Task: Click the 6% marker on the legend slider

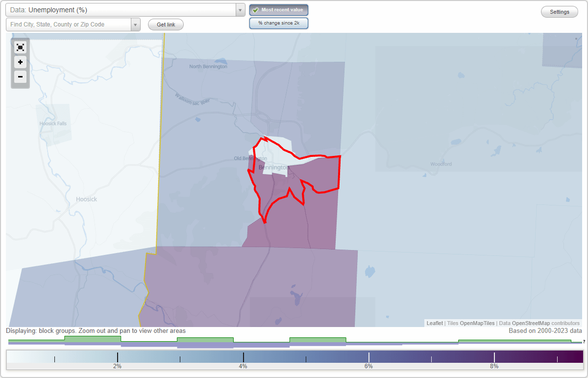Action: pyautogui.click(x=368, y=356)
